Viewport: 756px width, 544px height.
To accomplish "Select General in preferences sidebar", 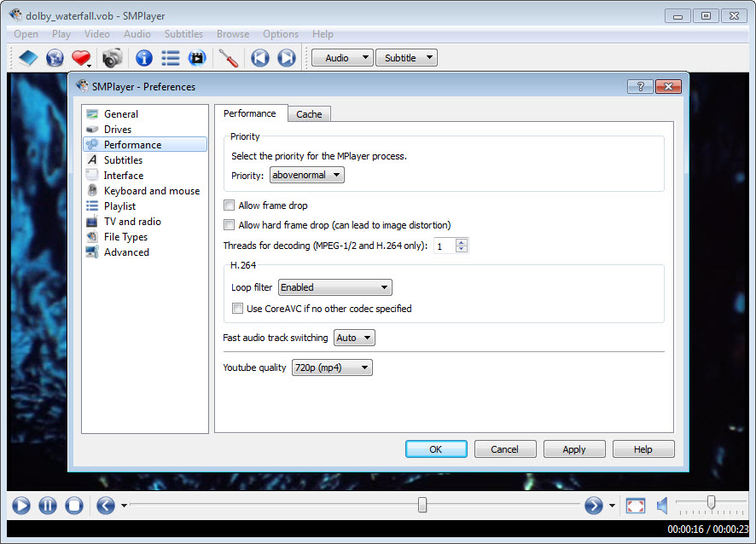I will click(145, 113).
